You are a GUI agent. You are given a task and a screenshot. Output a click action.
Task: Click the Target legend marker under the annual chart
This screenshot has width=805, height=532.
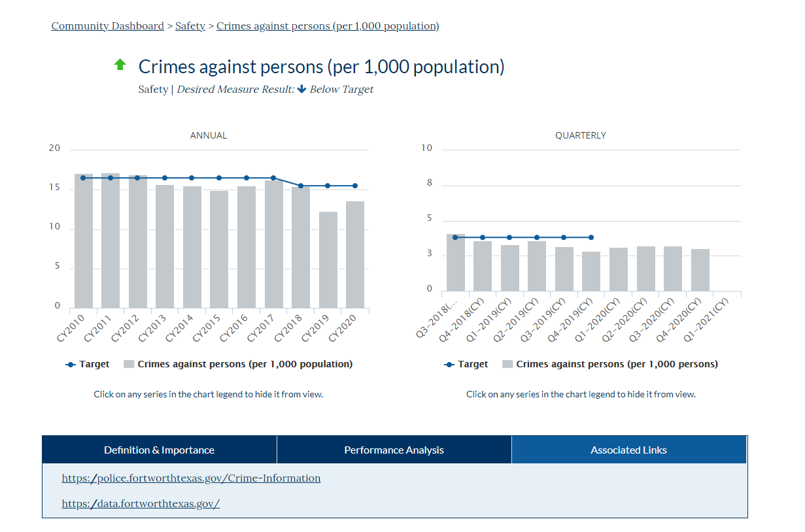pyautogui.click(x=69, y=364)
